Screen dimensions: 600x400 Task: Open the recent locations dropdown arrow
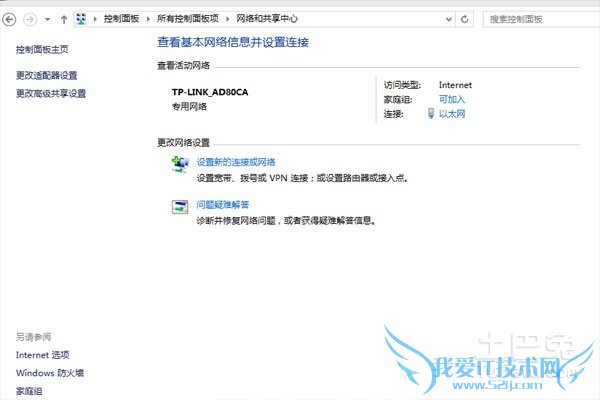pos(47,19)
